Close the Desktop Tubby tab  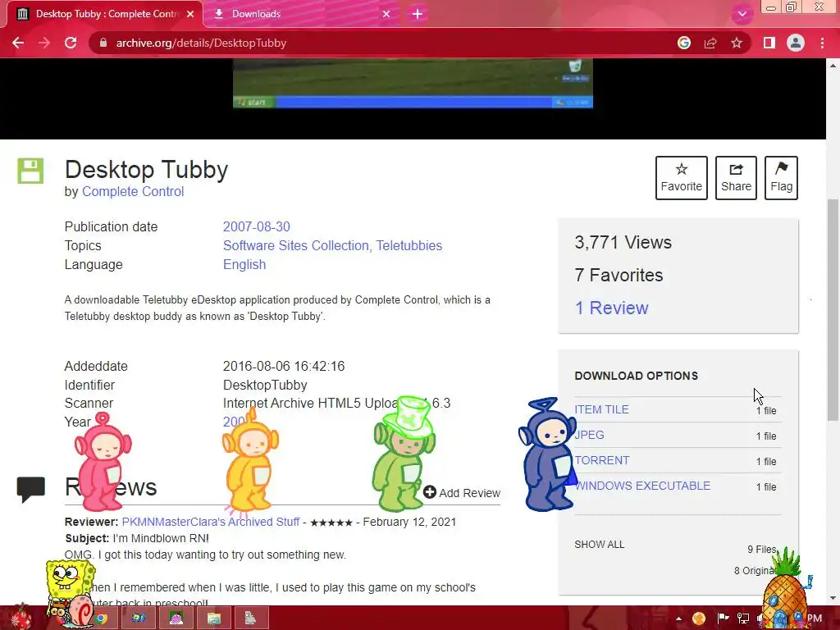click(x=190, y=14)
